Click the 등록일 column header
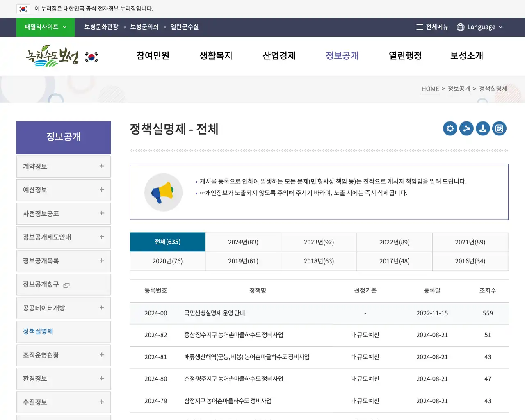Screen dimensions: 525x420 [432, 291]
